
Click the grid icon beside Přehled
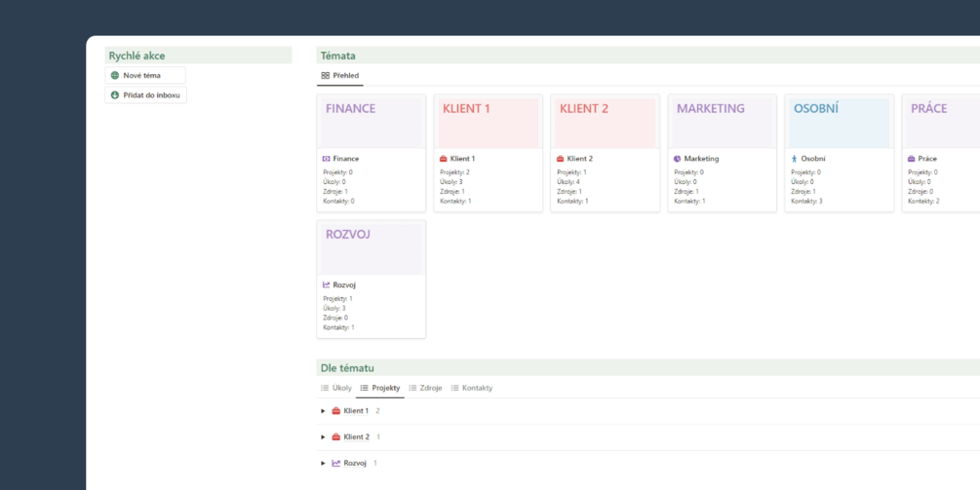[x=325, y=76]
